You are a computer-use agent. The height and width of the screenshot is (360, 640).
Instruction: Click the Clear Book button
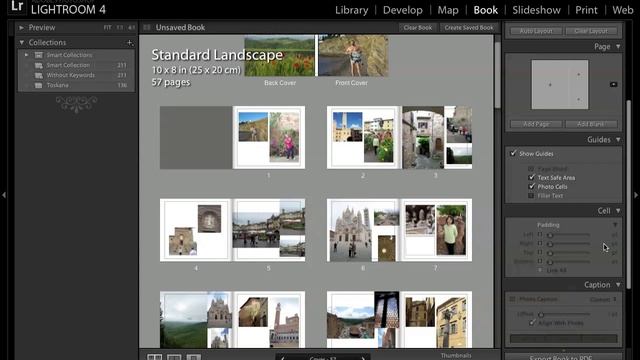(x=418, y=28)
